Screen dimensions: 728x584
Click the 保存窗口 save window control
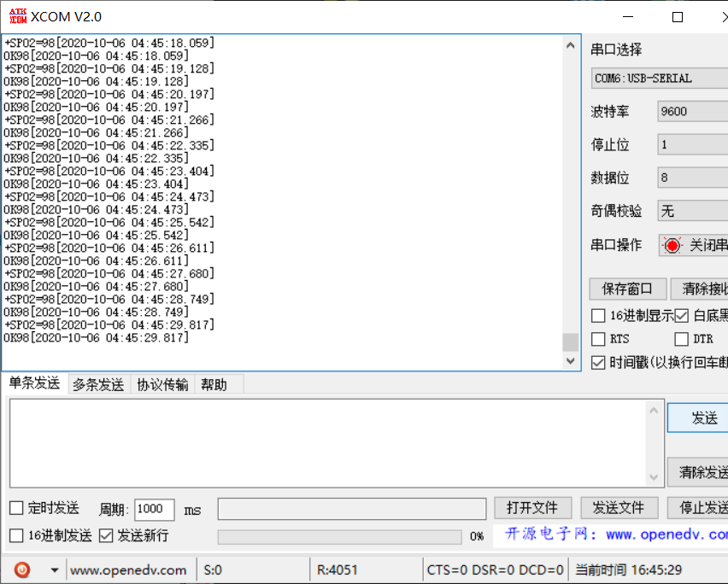[627, 289]
